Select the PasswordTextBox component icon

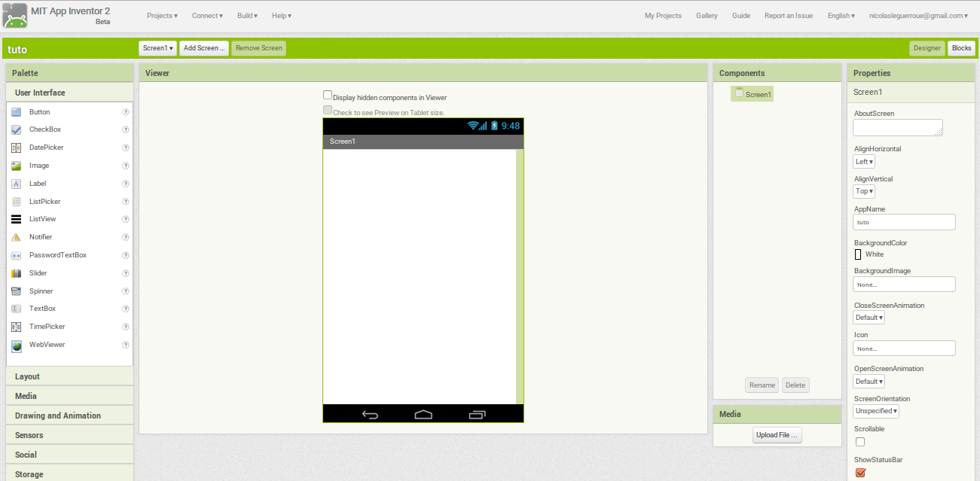[16, 255]
